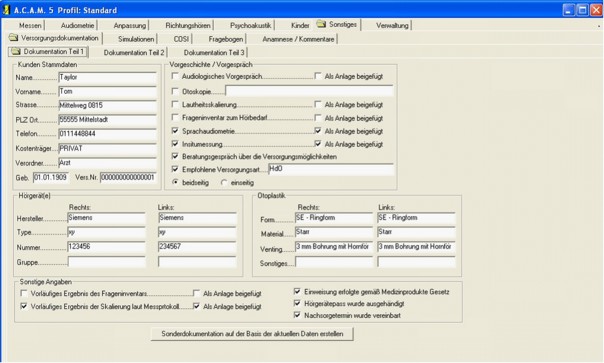This screenshot has width=604, height=363.
Task: Click Nummer Links field showing 234567
Action: [197, 247]
